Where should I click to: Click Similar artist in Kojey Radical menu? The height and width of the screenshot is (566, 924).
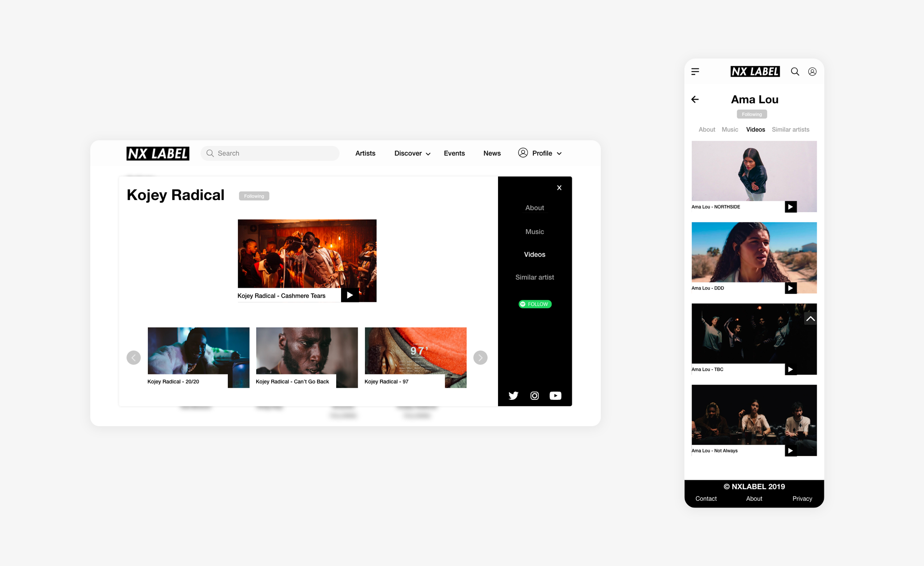(535, 277)
